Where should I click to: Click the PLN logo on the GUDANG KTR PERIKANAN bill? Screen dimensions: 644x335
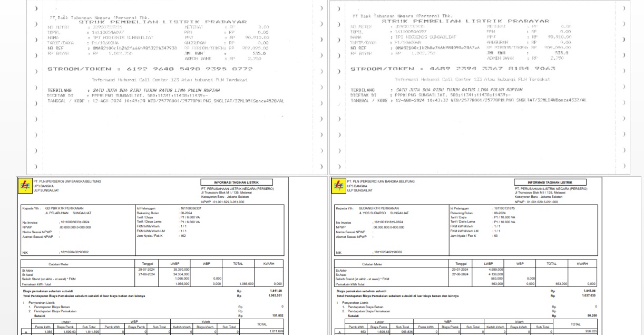click(x=339, y=186)
